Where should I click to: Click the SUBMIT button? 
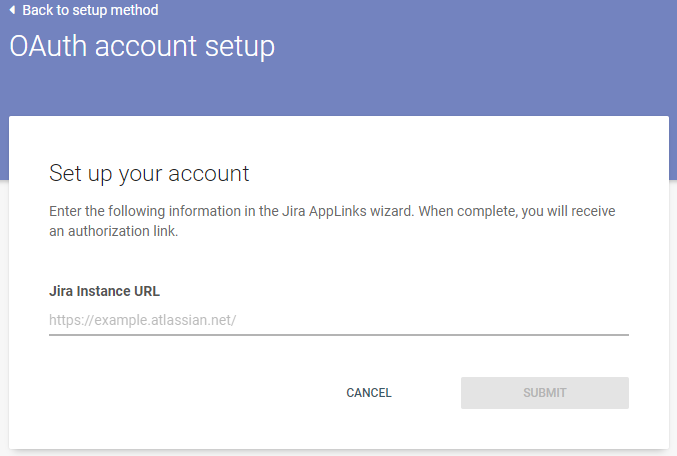544,393
